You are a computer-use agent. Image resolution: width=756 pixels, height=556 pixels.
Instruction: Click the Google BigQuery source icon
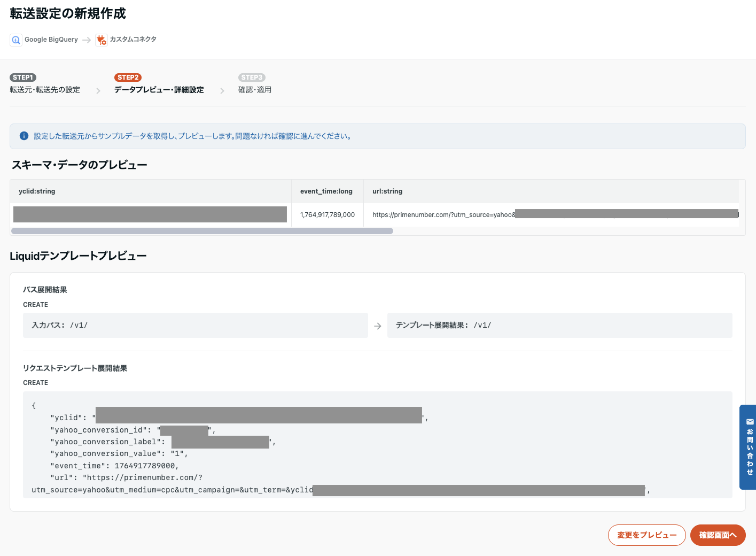[x=16, y=40]
